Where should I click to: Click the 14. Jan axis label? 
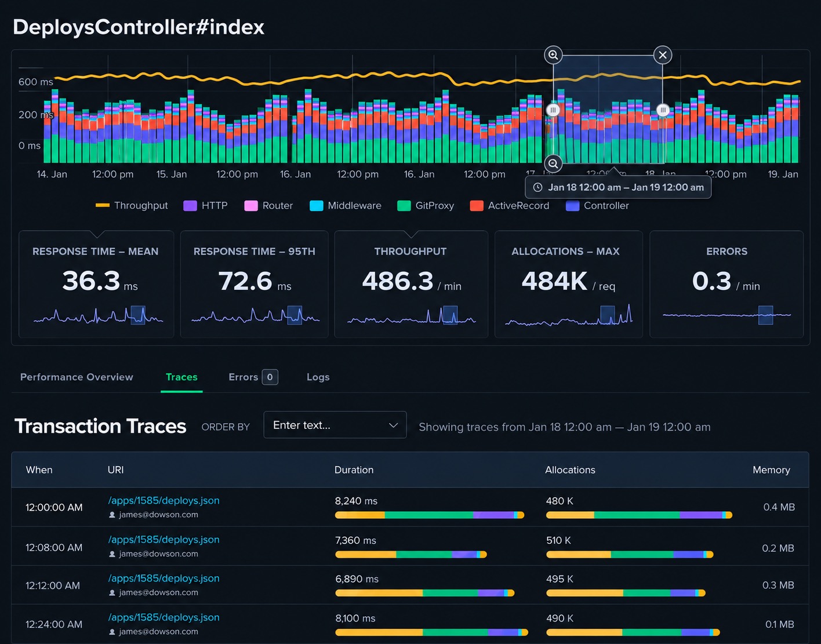tap(52, 174)
